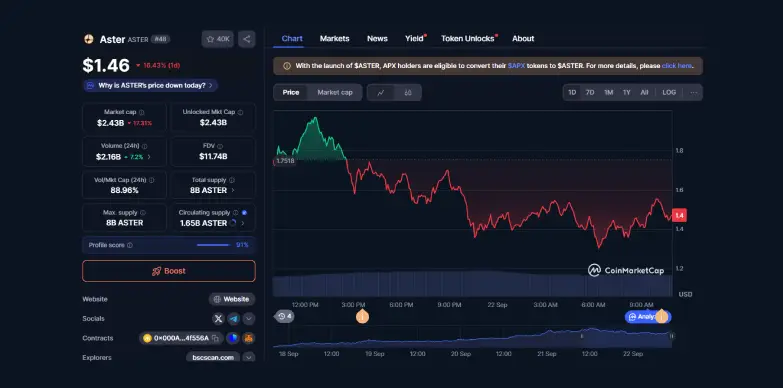Screen dimensions: 783x388
Task: Open Aster's Telegram social link
Action: [x=234, y=319]
